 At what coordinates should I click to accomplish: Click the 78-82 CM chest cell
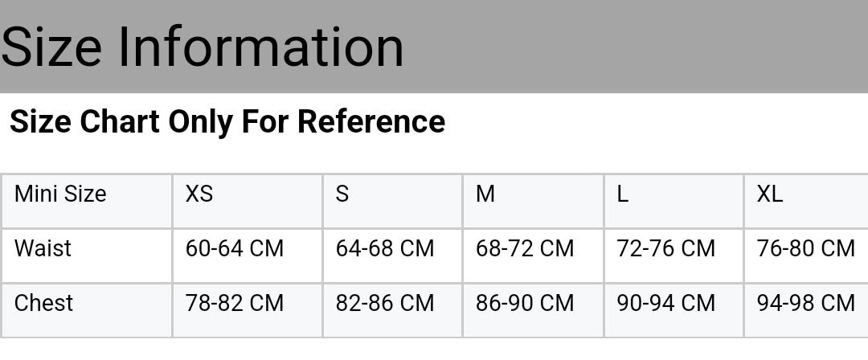[x=235, y=303]
